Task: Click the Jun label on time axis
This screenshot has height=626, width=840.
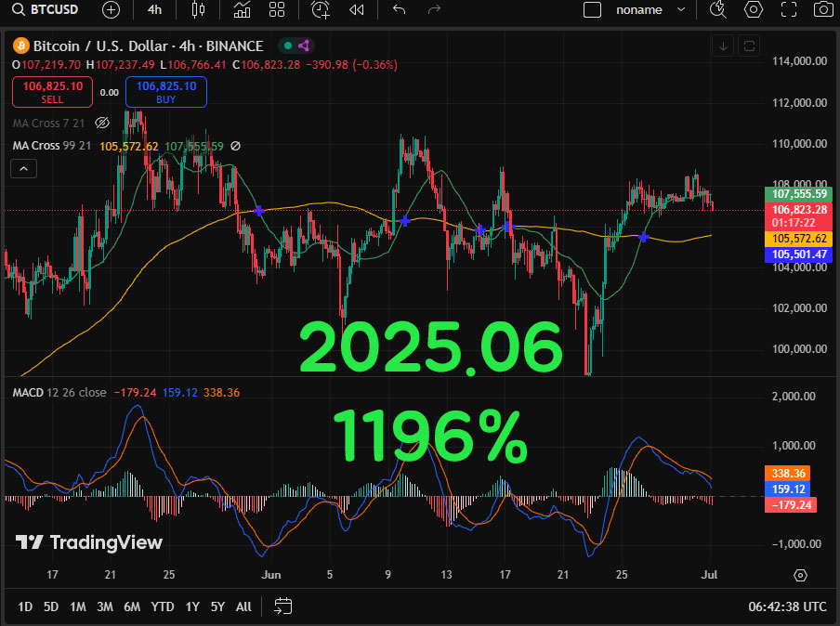Action: click(x=271, y=575)
